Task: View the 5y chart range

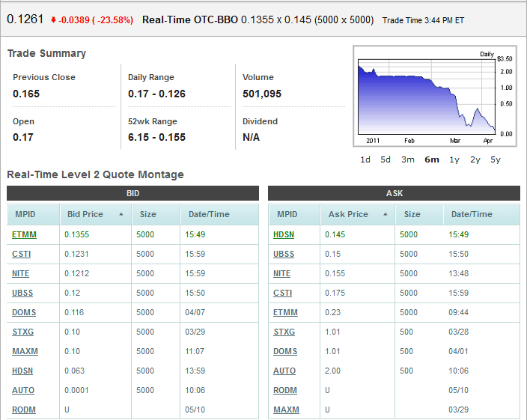Action: point(496,159)
